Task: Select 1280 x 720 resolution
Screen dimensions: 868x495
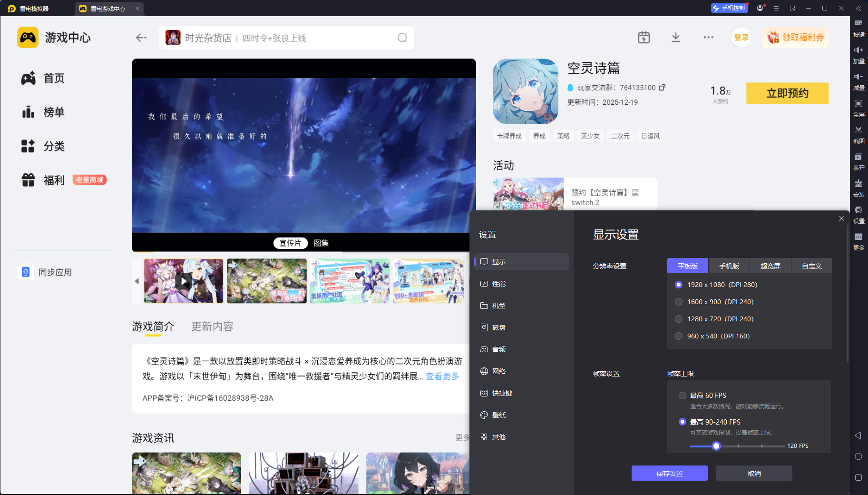Action: coord(679,319)
